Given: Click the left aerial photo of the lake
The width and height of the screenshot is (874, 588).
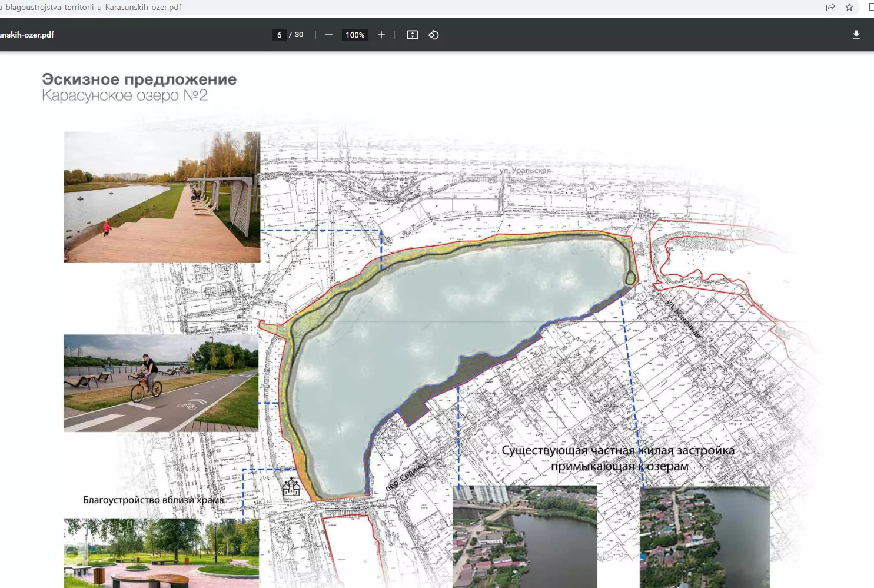Looking at the screenshot, I should coord(524,536).
